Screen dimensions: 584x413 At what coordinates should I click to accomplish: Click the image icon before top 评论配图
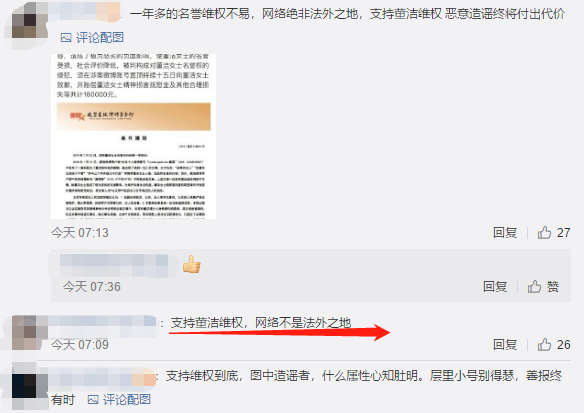[66, 38]
